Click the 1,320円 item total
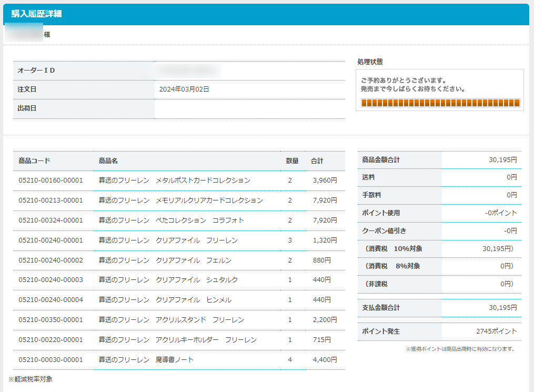The image size is (534, 392). (325, 240)
